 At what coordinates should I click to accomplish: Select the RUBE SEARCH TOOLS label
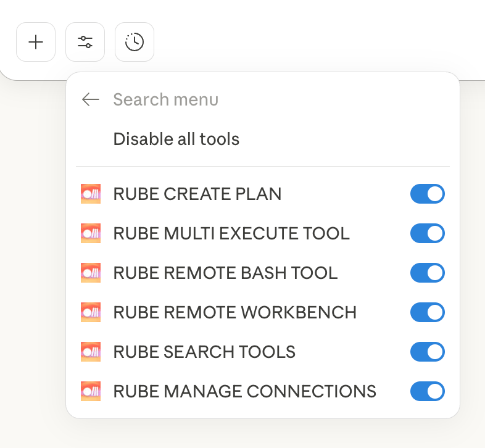204,352
